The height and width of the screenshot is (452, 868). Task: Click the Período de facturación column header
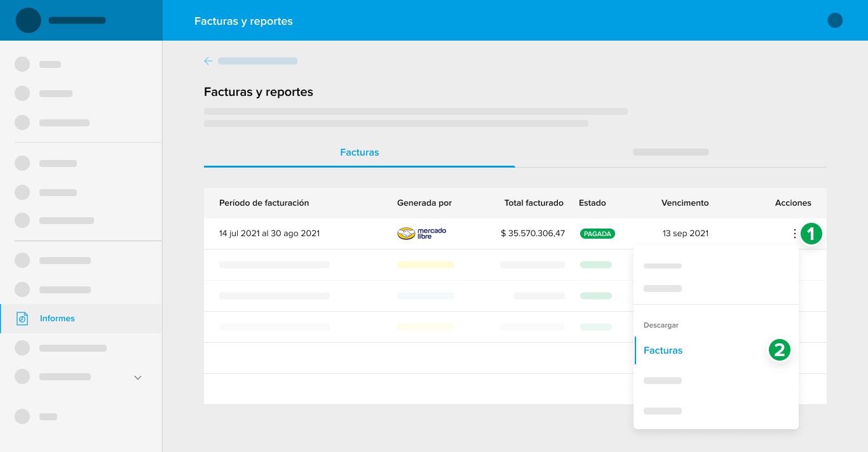[x=264, y=203]
